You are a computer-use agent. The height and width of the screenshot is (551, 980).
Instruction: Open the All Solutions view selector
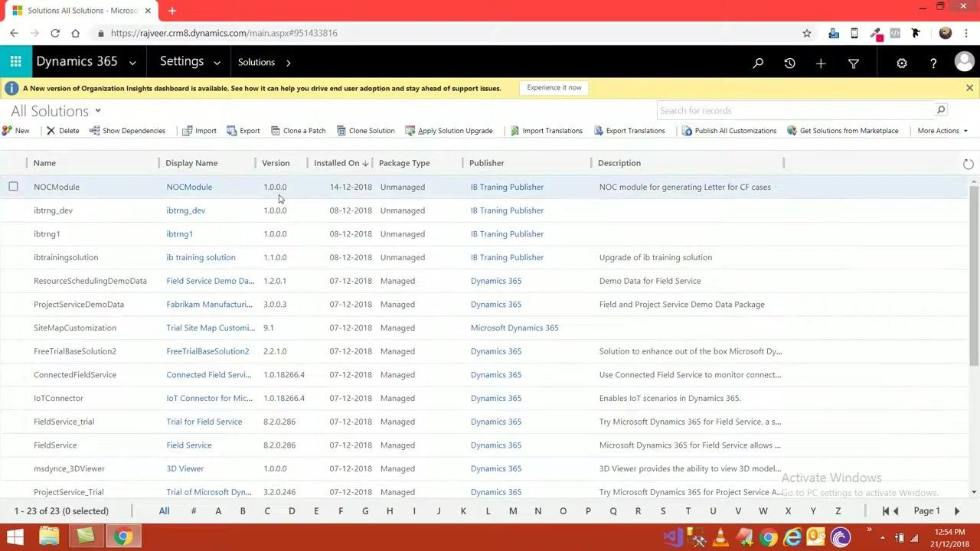pyautogui.click(x=56, y=111)
